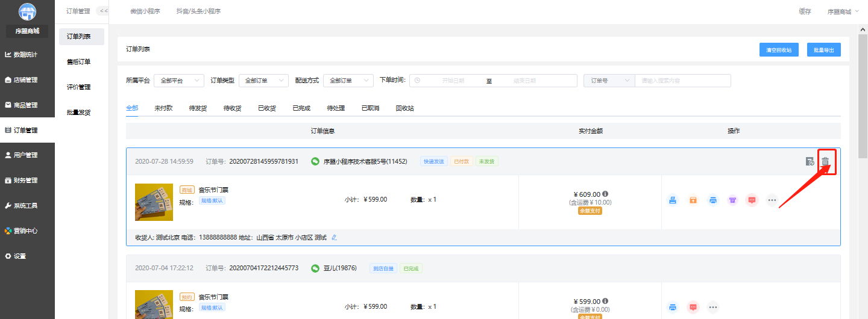Open the 订单类型 全部订单 dropdown
Screen dimensions: 868x319
(x=264, y=81)
